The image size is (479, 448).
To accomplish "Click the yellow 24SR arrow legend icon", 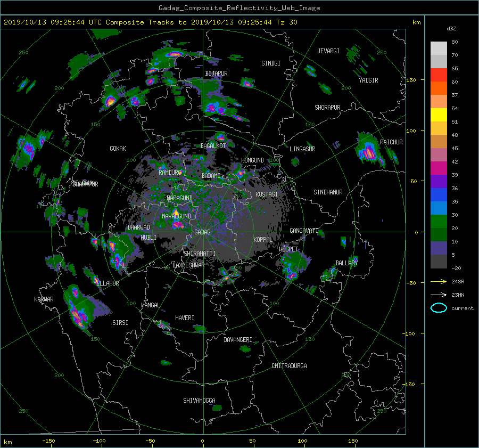I will point(439,281).
